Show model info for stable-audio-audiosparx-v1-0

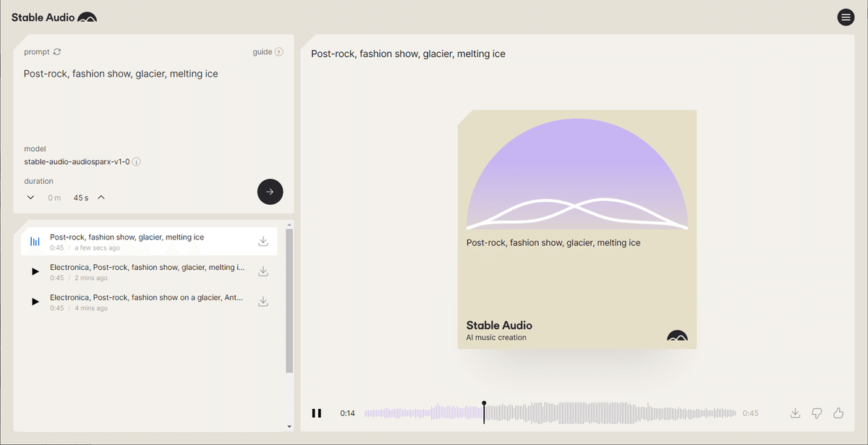pyautogui.click(x=136, y=162)
